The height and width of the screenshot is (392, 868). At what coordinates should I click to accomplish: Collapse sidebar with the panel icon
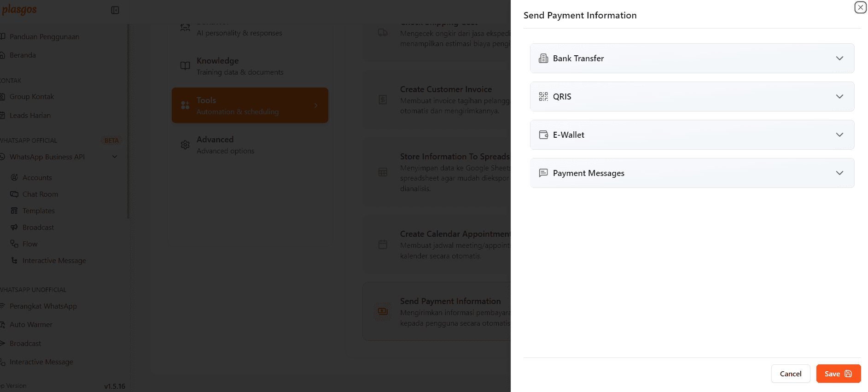[x=115, y=10]
